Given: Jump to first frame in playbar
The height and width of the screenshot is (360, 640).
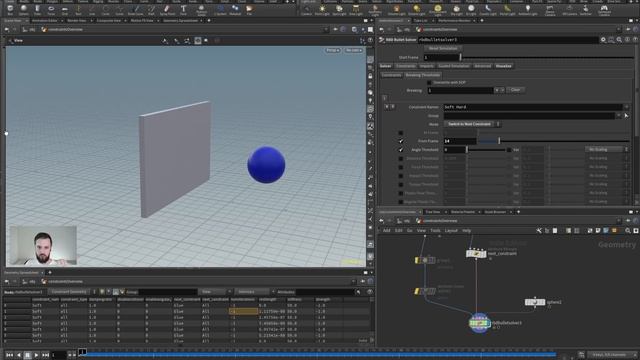Looking at the screenshot, I should point(9,355).
